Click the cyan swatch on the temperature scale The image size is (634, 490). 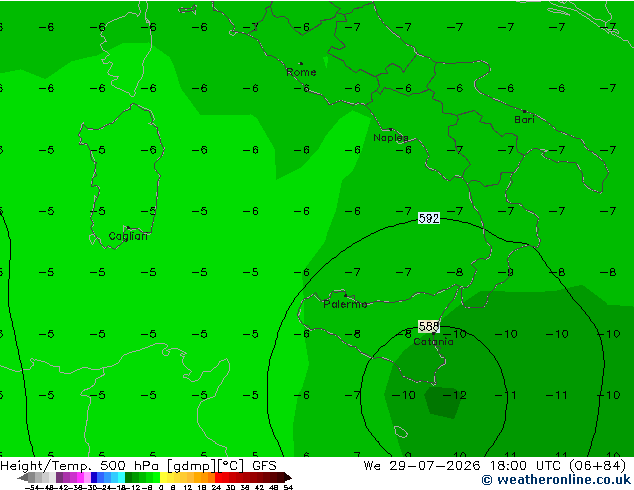click(x=121, y=477)
